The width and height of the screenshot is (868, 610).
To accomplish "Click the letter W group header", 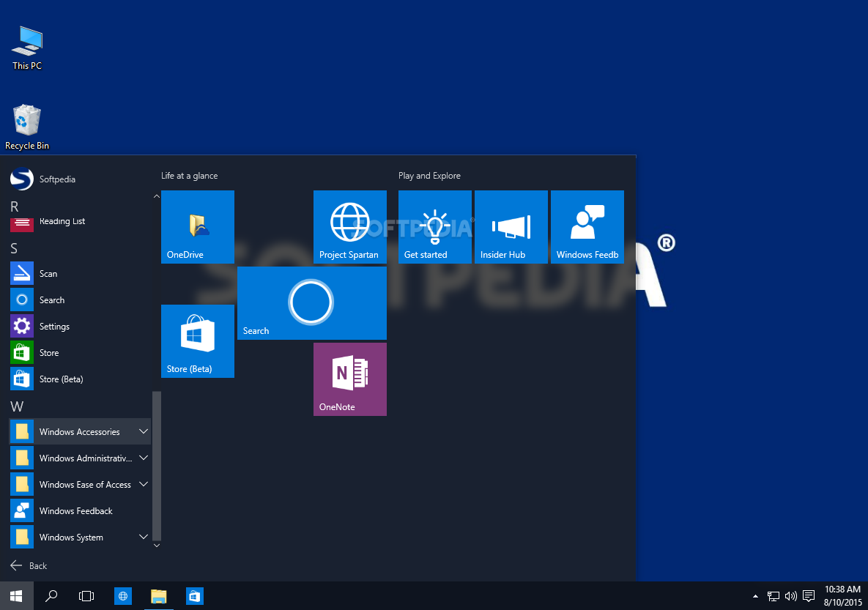I will (x=17, y=406).
